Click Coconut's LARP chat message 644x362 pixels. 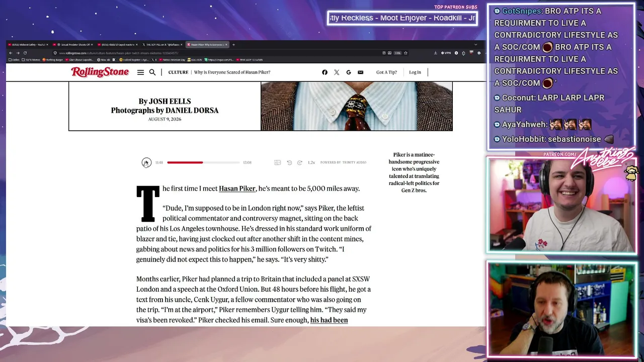tap(549, 104)
